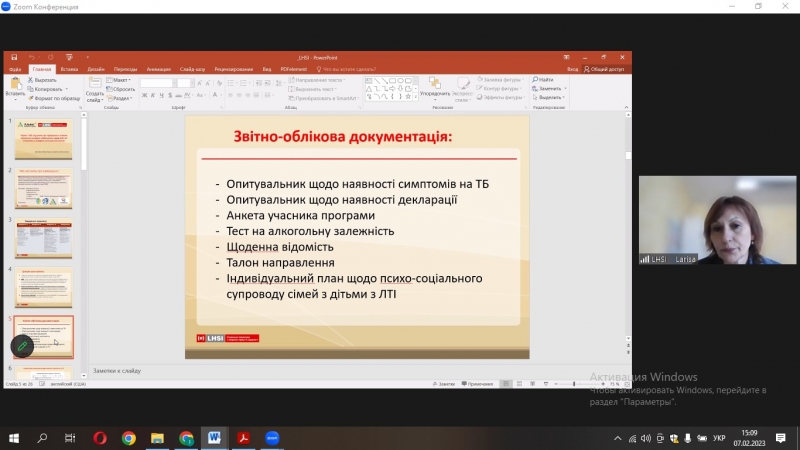This screenshot has width=800, height=450.
Task: Open the Макет (Layout) dropdown
Action: click(119, 80)
